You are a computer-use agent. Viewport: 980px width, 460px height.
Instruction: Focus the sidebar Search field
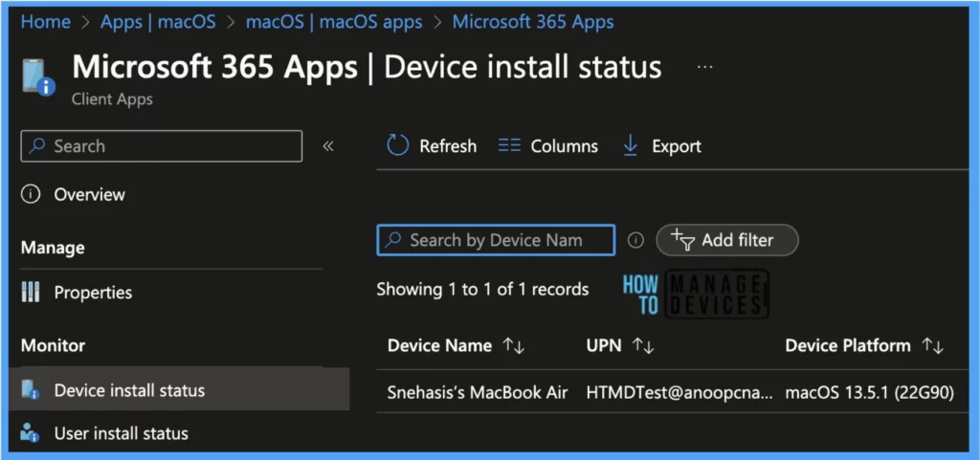click(161, 146)
